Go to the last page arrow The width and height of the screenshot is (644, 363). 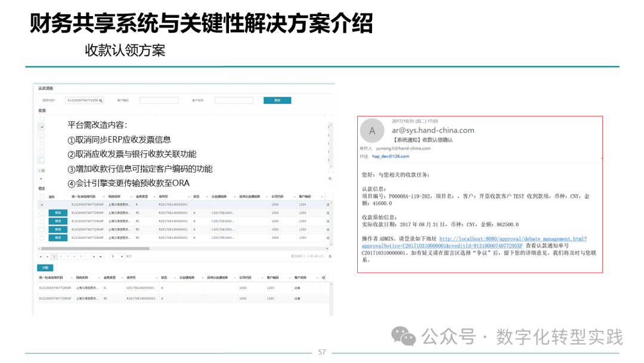click(x=101, y=257)
